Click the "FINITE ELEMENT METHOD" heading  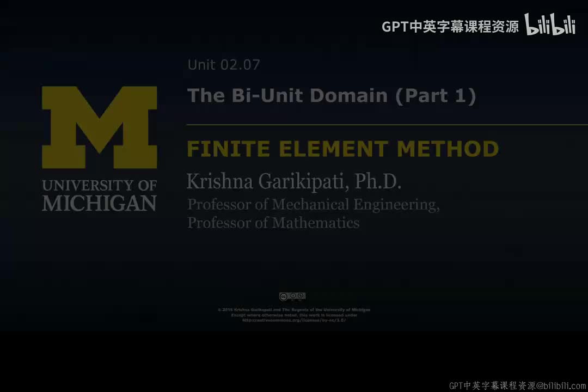[x=343, y=149]
